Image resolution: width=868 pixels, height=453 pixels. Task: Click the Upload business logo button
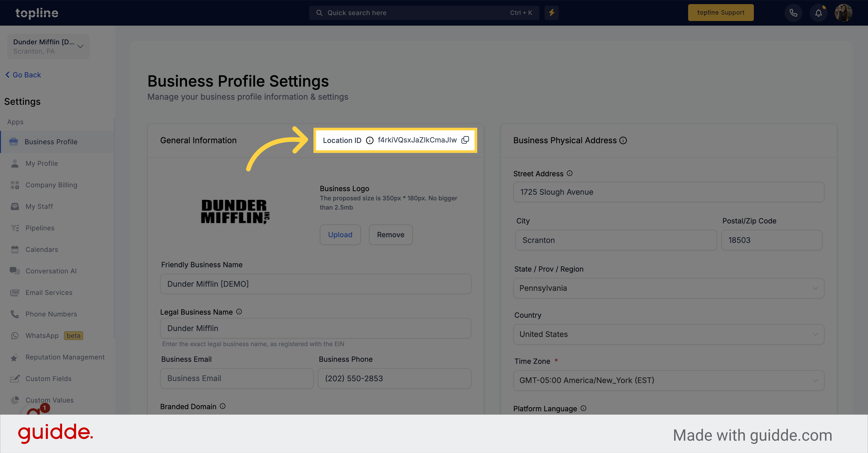[340, 234]
